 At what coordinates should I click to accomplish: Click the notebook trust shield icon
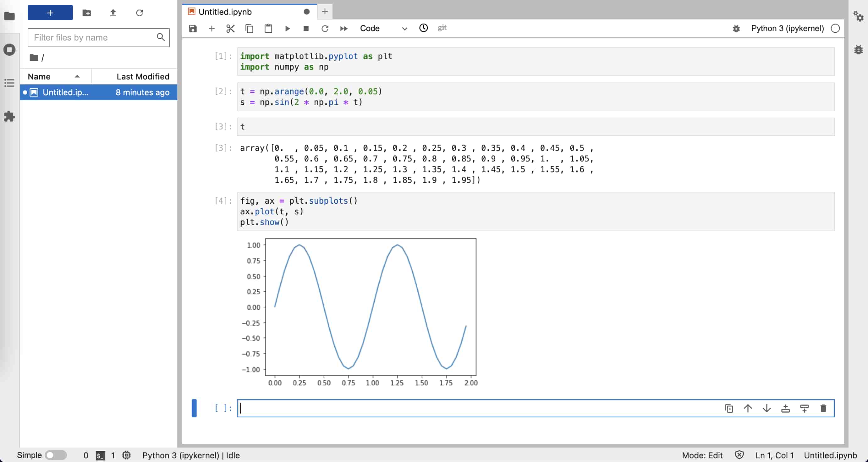coord(739,455)
